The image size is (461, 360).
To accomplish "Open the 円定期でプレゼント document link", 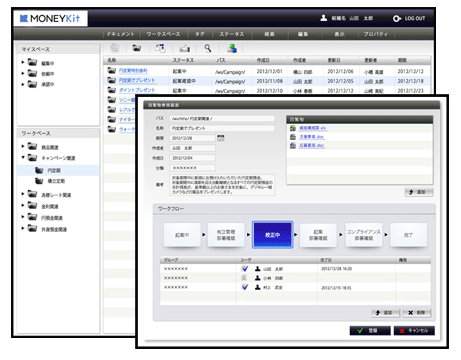I will (137, 80).
